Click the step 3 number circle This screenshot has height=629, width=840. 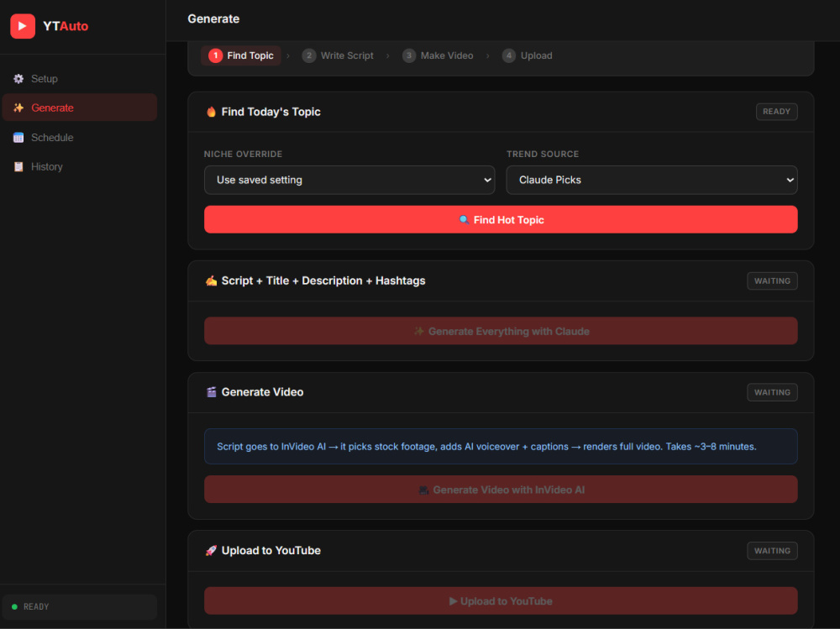409,55
